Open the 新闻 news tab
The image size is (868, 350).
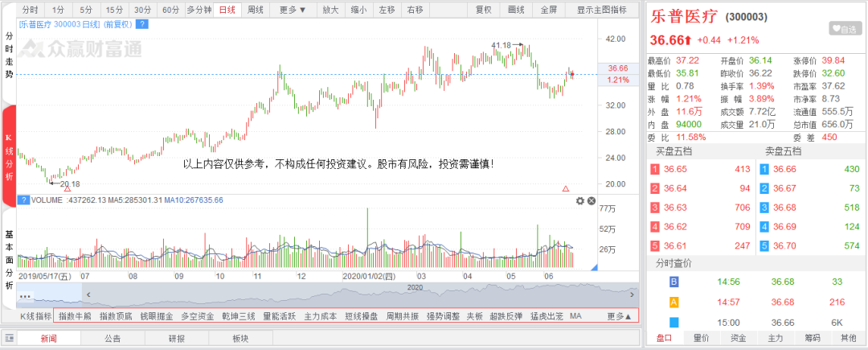(49, 339)
